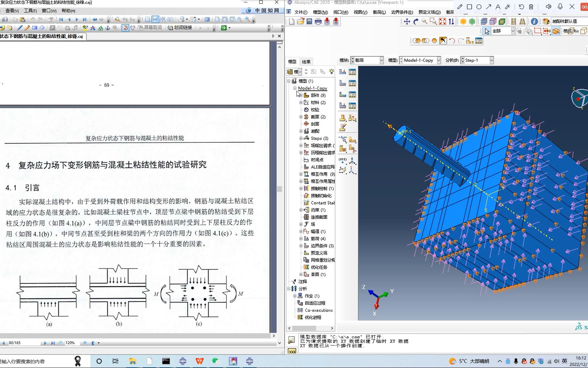Collapse the Model-1-Copy tree node
588x368 pixels.
pyautogui.click(x=295, y=88)
